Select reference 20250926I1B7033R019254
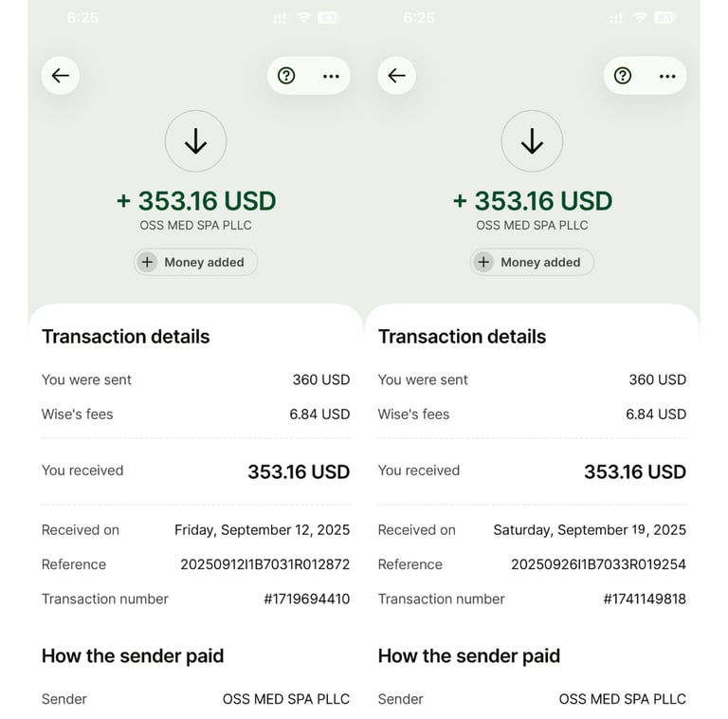 click(x=598, y=564)
